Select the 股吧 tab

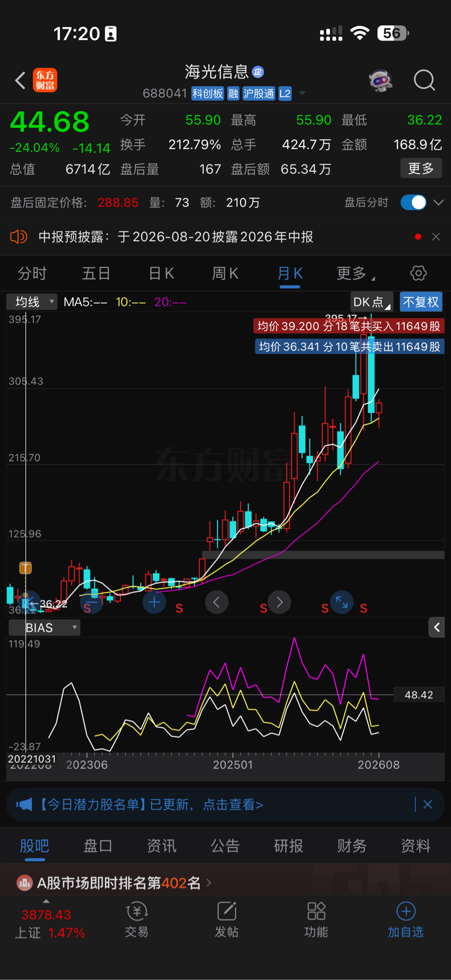(35, 846)
